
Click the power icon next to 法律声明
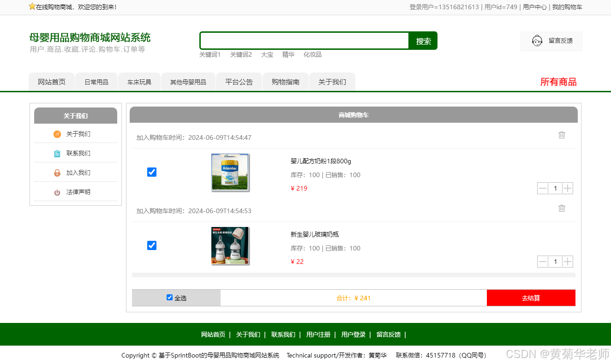pyautogui.click(x=57, y=192)
